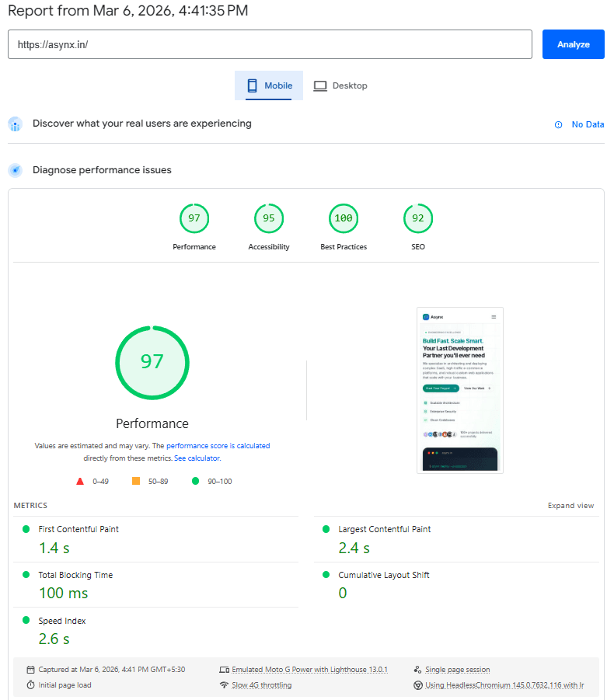Click the green dot beside Speed Index
This screenshot has height=700, width=614.
coord(26,620)
